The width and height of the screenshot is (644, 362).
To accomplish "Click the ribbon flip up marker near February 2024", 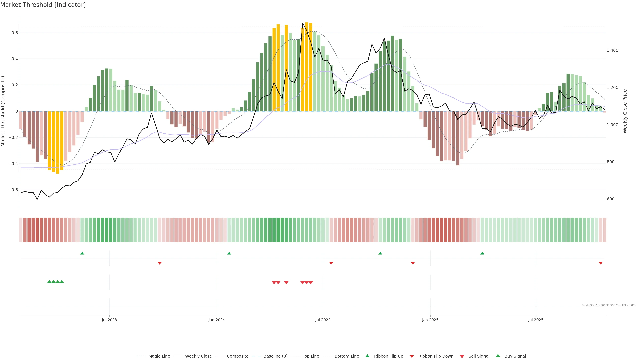I will (229, 253).
